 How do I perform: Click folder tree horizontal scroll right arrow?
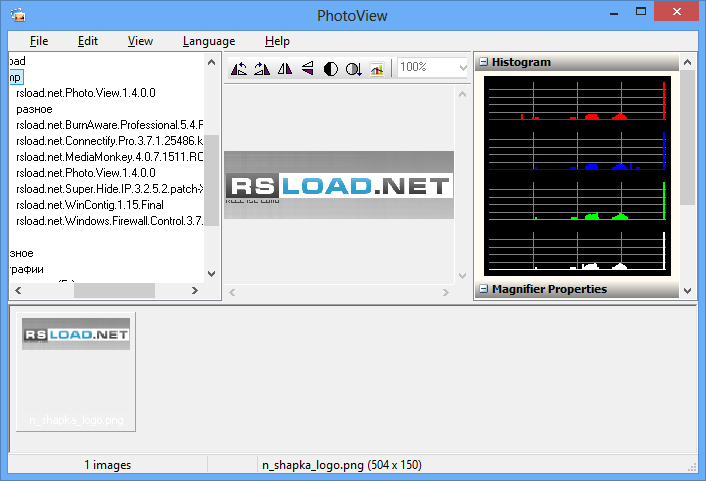(195, 290)
